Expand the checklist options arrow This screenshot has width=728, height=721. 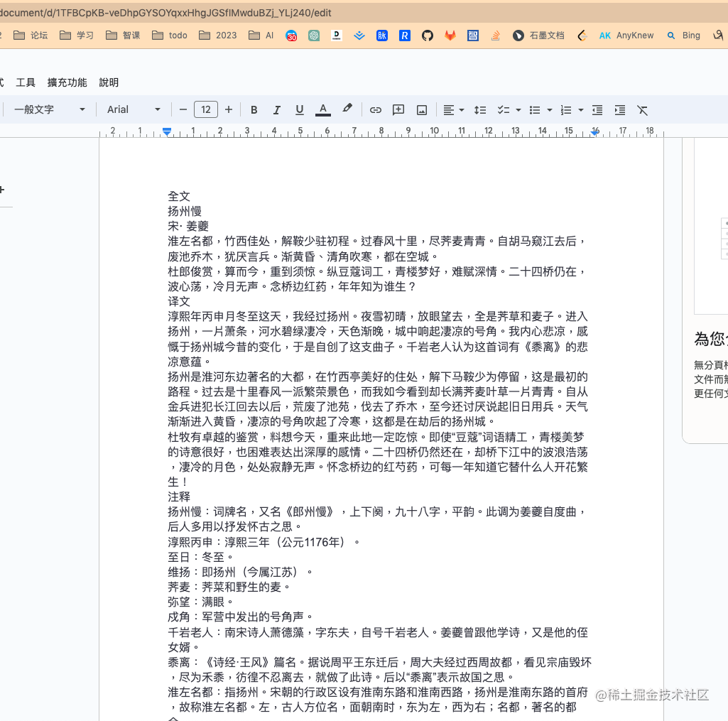(x=518, y=111)
